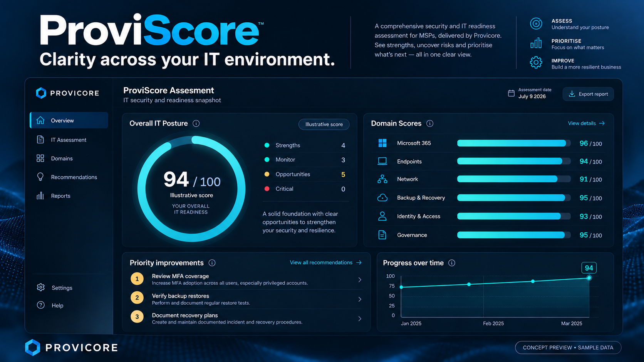Select Domains in the sidebar
This screenshot has width=644, height=362.
pyautogui.click(x=62, y=158)
